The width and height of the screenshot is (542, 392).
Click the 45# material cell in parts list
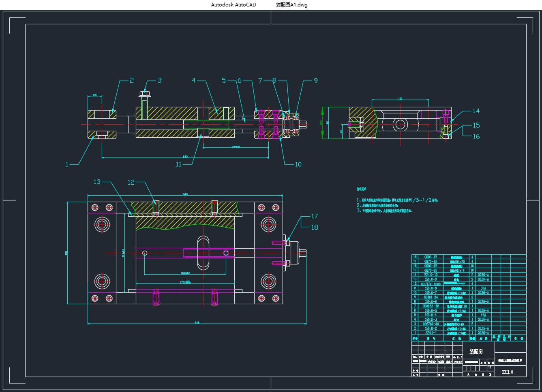tap(483, 315)
